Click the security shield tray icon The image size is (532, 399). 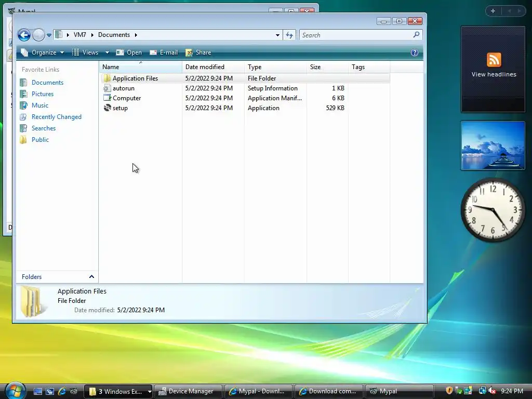point(449,391)
